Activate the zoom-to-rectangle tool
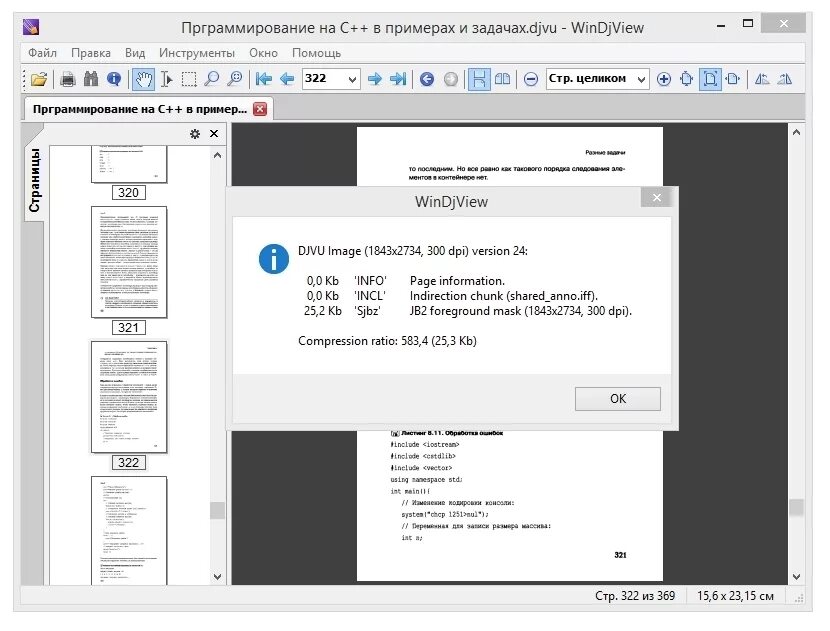Image resolution: width=830 pixels, height=631 pixels. tap(234, 79)
